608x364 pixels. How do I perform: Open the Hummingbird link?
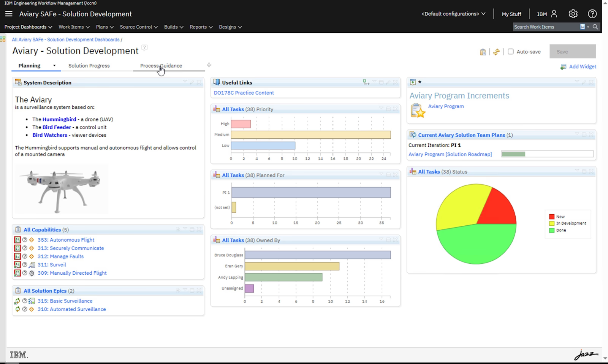pos(59,119)
